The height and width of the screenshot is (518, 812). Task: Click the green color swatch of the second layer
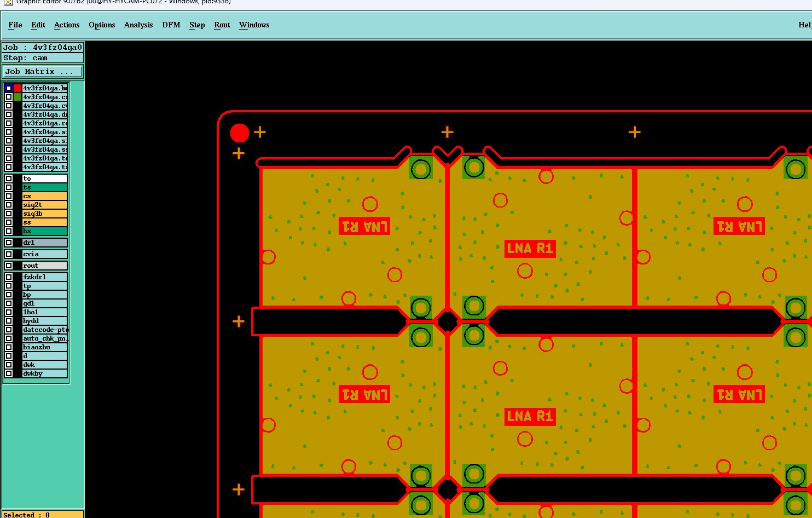(18, 97)
